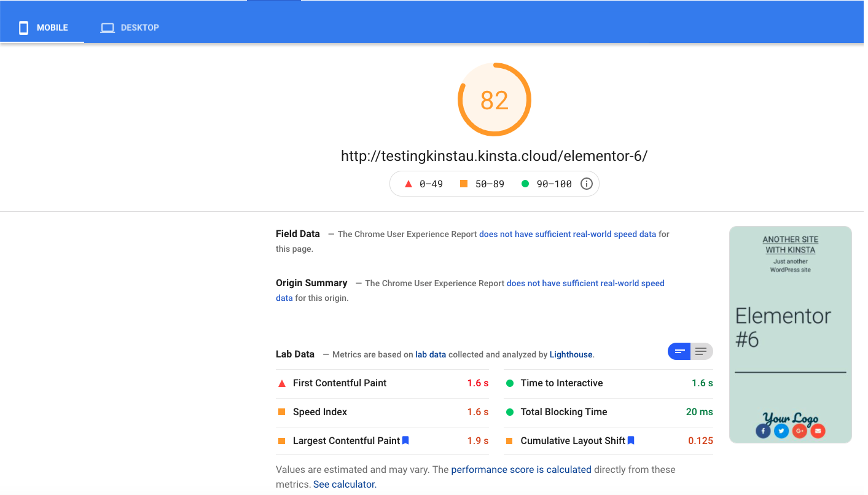This screenshot has width=868, height=495.
Task: Click the red triangle 0–49 legend marker
Action: (408, 184)
